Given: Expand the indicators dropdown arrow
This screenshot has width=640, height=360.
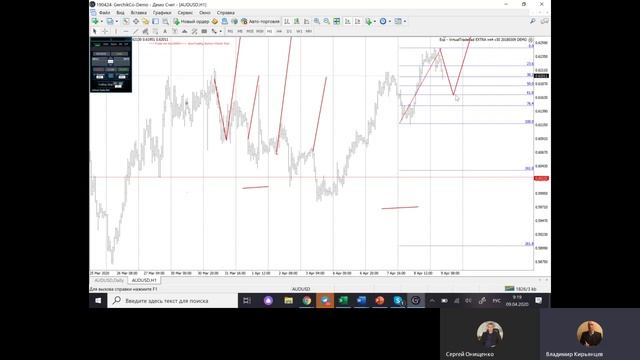Looking at the screenshot, I should [x=375, y=21].
